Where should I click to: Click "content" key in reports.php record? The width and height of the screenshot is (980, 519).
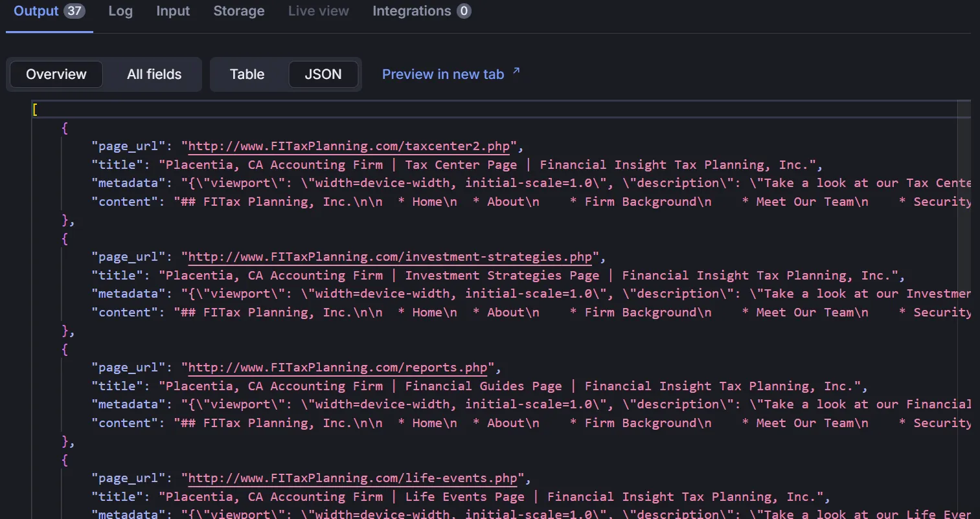(x=124, y=423)
